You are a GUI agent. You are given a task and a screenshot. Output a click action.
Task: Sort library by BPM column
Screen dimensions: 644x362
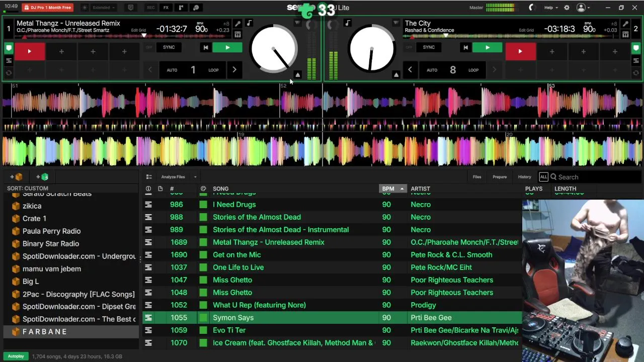coord(392,189)
